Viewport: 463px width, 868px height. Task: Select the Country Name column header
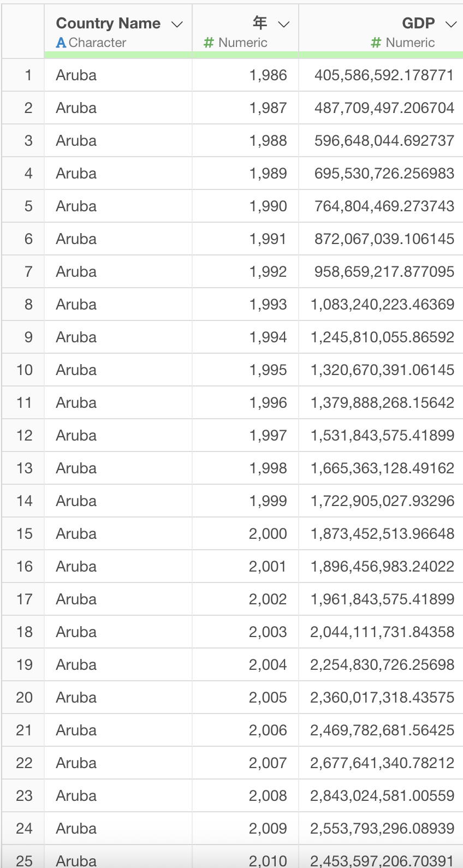click(108, 23)
